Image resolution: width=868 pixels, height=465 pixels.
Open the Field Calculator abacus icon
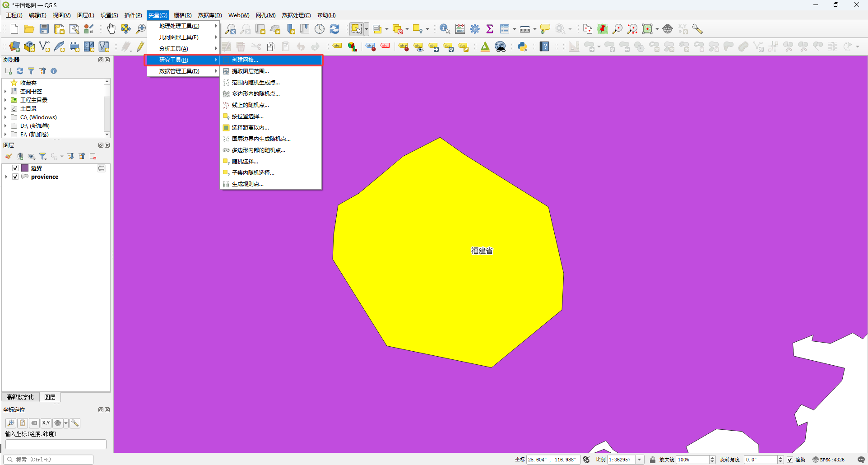460,29
